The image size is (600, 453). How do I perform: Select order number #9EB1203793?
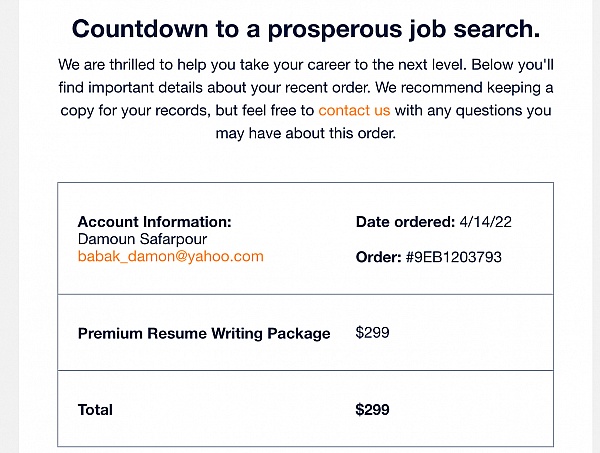coord(453,257)
